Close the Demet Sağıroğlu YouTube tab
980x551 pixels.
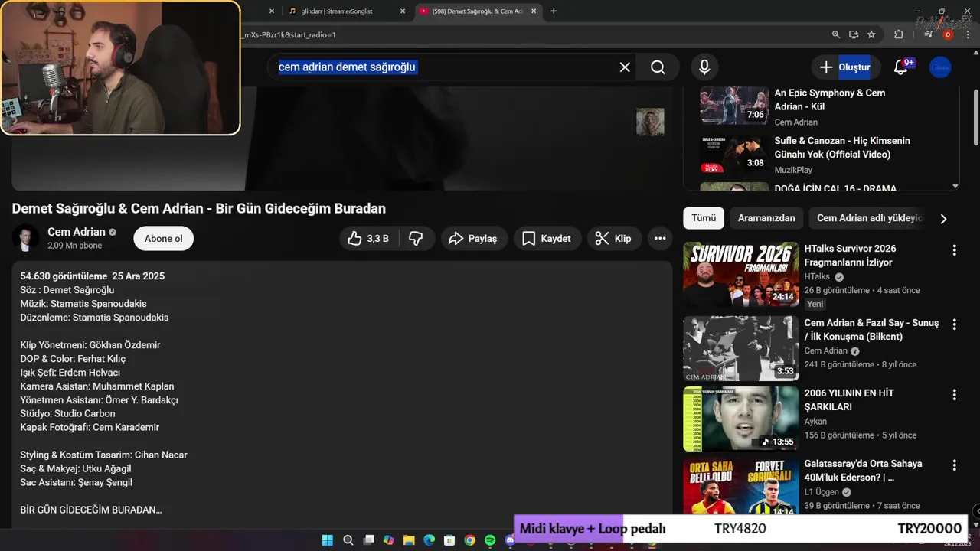coord(534,11)
